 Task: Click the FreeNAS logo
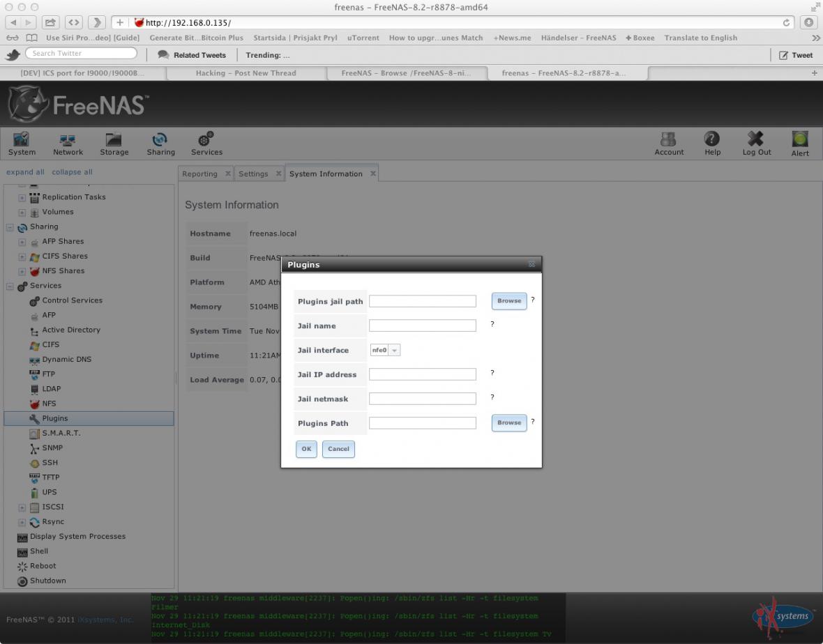point(79,105)
